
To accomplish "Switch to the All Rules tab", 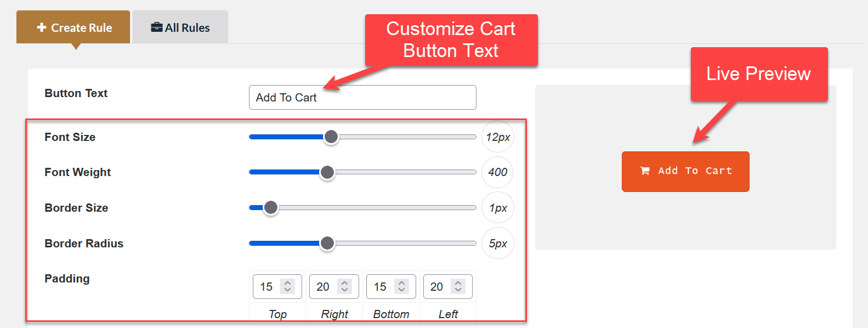I will click(x=180, y=26).
